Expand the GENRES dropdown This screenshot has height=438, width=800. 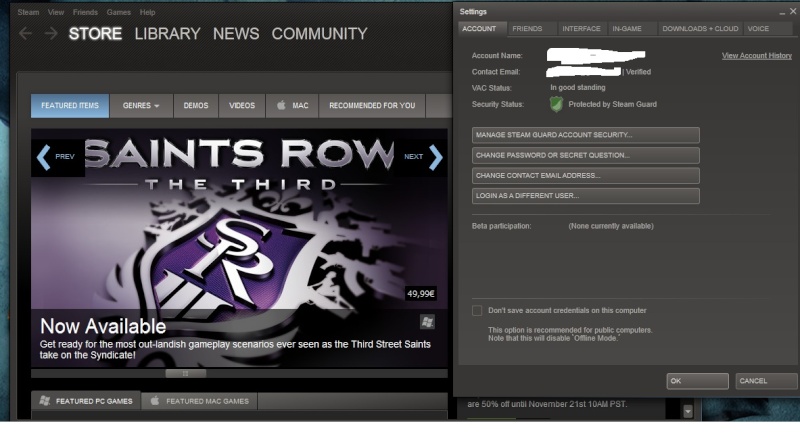tap(141, 106)
